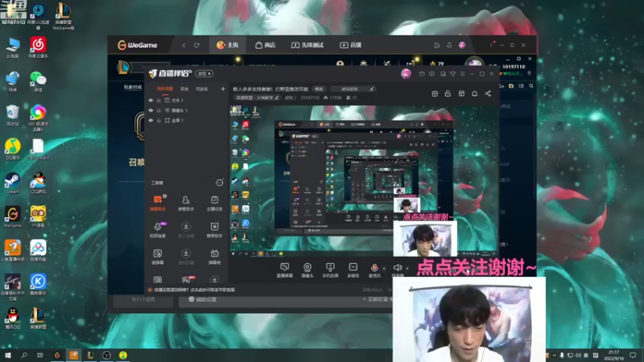This screenshot has width=644, height=362.
Task: Expand speaker options arrow beside volume icon
Action: point(407,269)
